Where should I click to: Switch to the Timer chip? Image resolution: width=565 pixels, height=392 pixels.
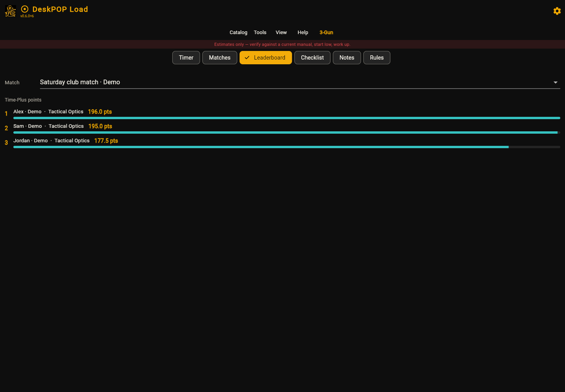[x=186, y=58]
